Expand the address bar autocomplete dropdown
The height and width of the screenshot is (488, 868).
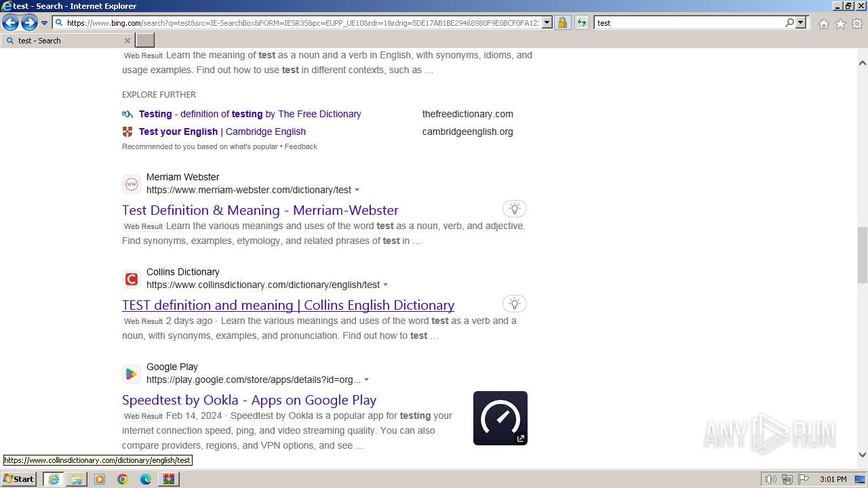(547, 22)
